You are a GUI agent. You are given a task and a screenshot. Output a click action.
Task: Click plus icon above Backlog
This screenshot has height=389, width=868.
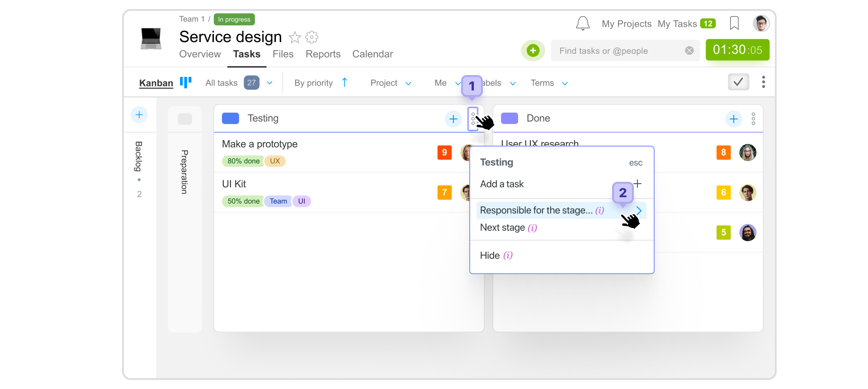[139, 115]
